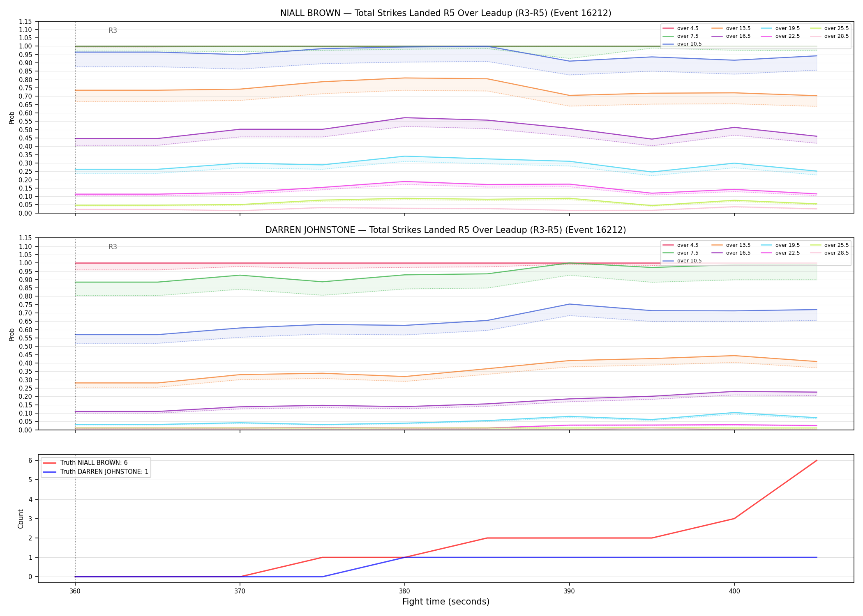Click the 380 tick on the time axis
Viewport: 863px width, 616px height.
coord(405,591)
